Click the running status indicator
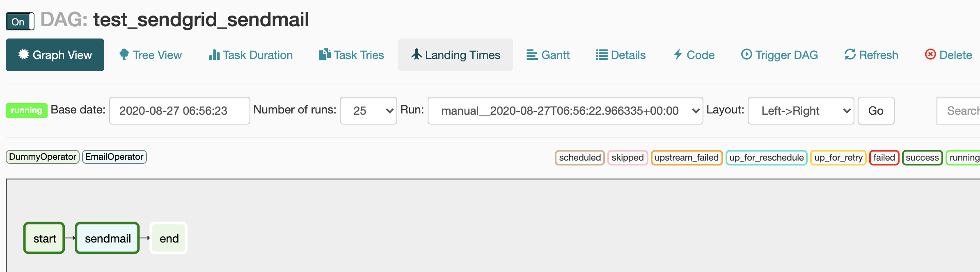Screen dimensions: 980x272 (26, 109)
